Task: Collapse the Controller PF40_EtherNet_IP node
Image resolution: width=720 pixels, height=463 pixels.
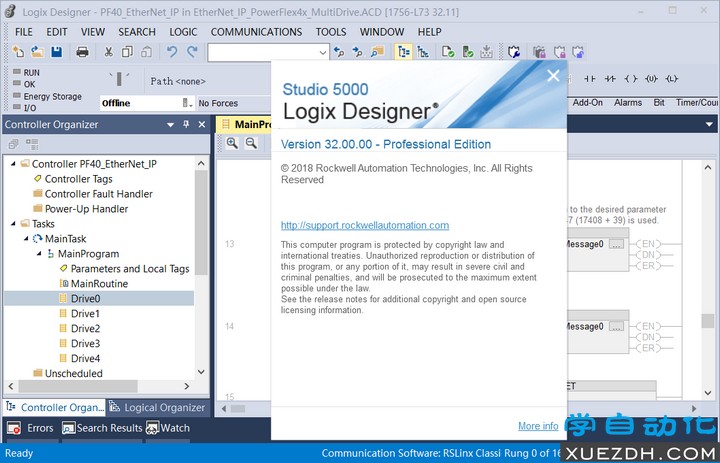Action: pos(13,164)
